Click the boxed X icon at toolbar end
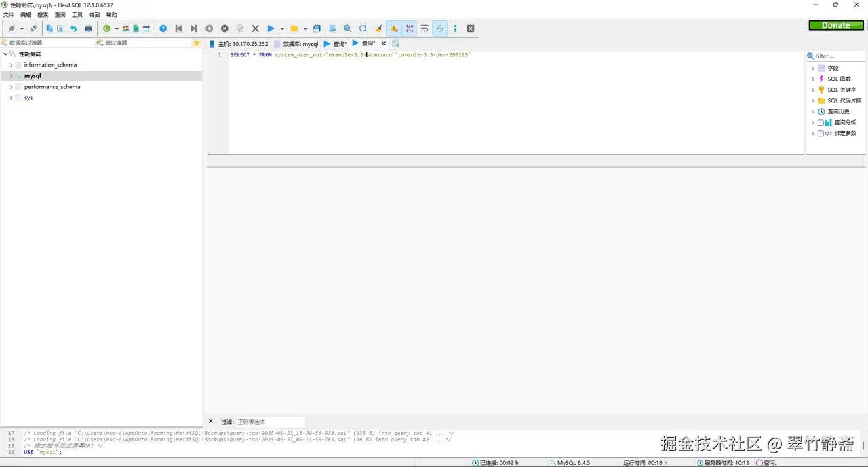 click(x=471, y=29)
